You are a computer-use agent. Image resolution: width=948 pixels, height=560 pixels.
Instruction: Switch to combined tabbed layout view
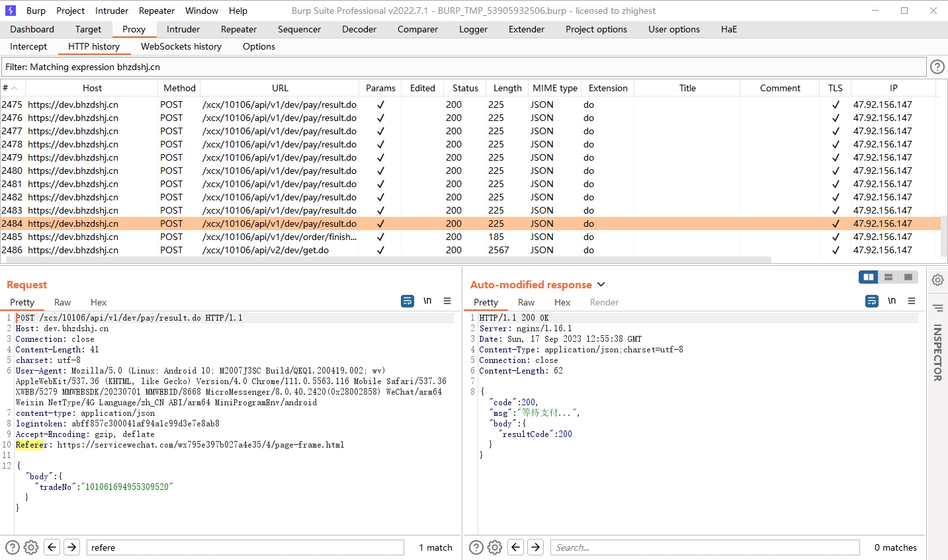coord(908,277)
